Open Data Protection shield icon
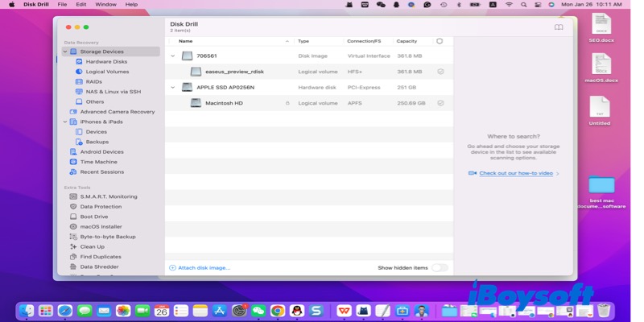 point(73,207)
